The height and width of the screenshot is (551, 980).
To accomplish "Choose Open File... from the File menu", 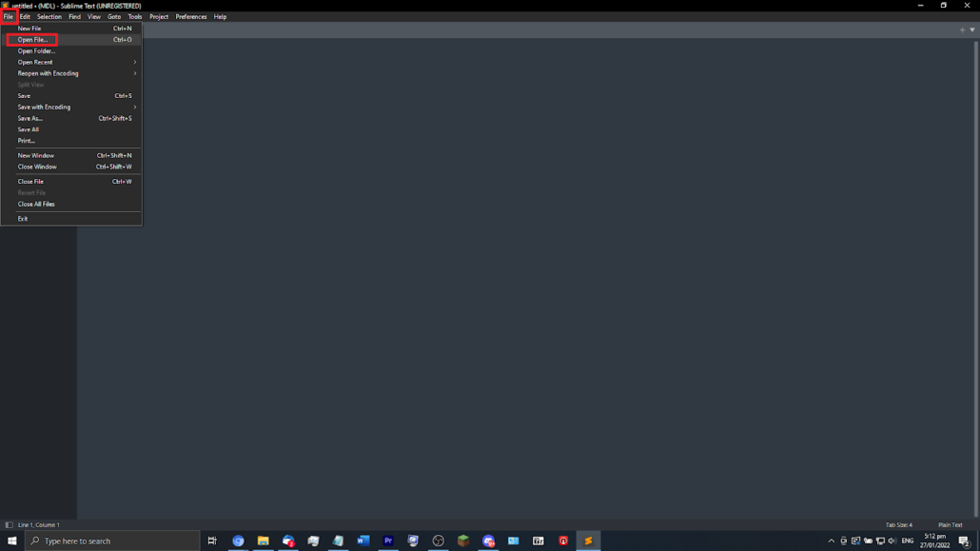I will pos(32,40).
